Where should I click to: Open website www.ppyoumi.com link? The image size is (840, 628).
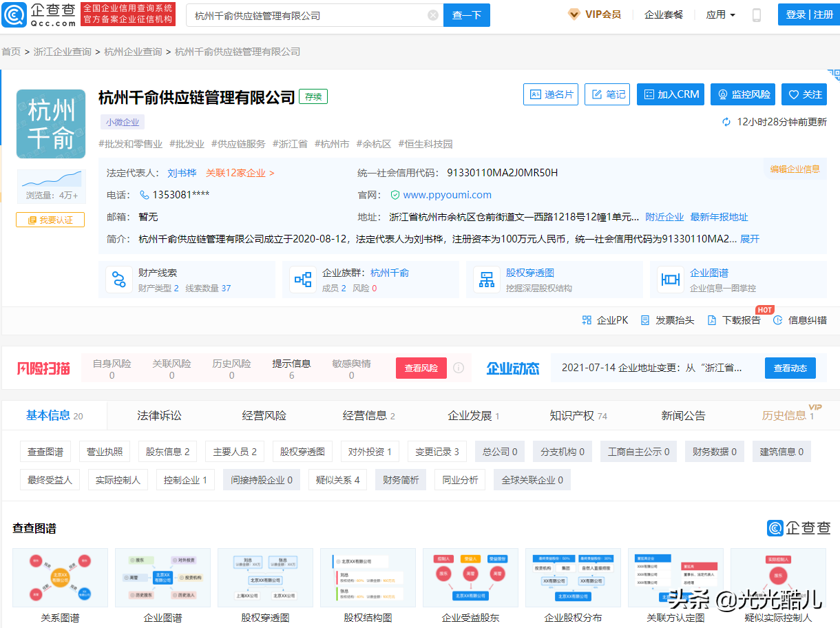point(448,195)
